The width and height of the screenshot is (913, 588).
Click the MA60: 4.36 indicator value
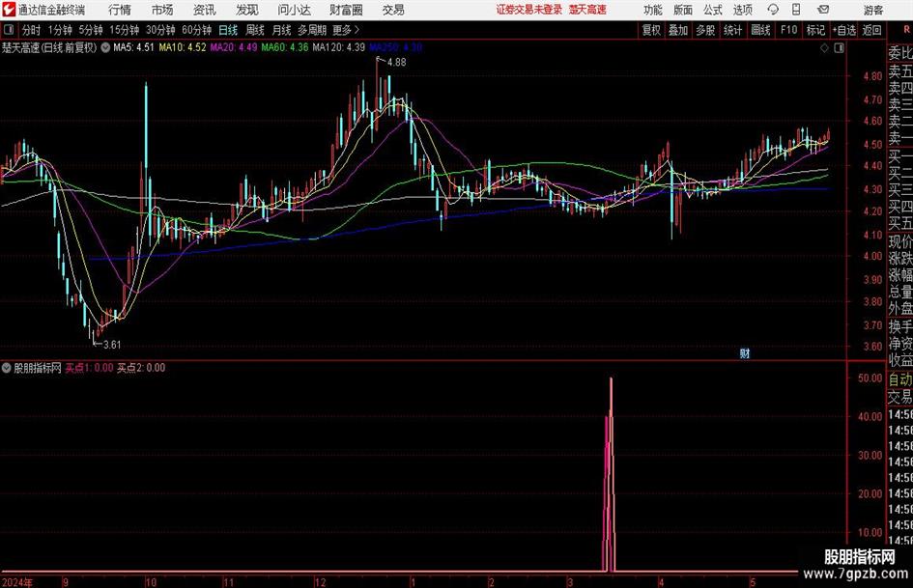point(285,47)
